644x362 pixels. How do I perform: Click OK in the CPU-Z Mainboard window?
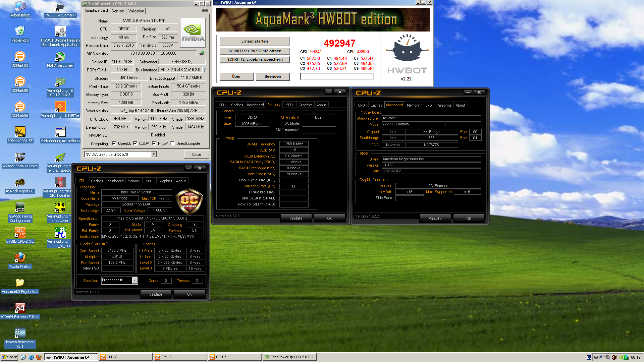pyautogui.click(x=469, y=219)
